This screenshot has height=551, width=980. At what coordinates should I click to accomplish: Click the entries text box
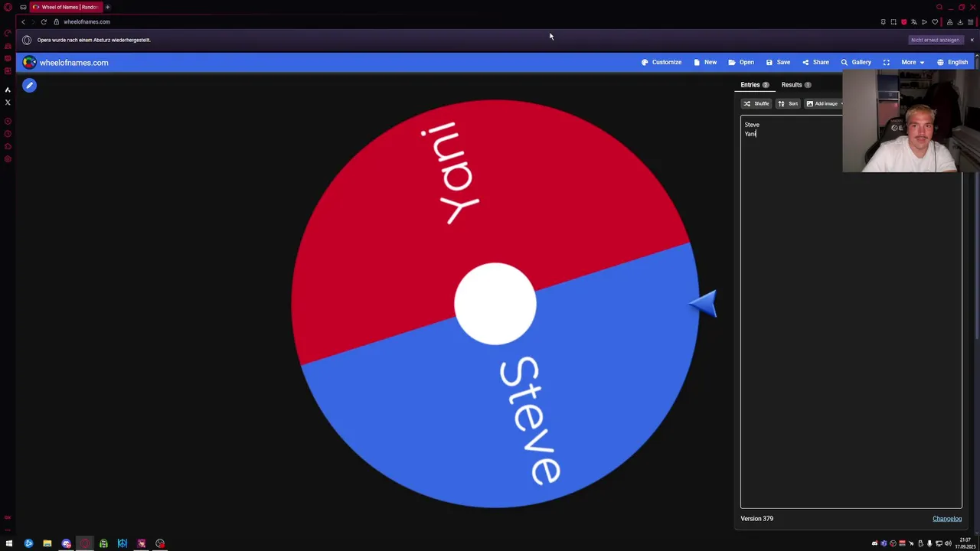(x=851, y=312)
